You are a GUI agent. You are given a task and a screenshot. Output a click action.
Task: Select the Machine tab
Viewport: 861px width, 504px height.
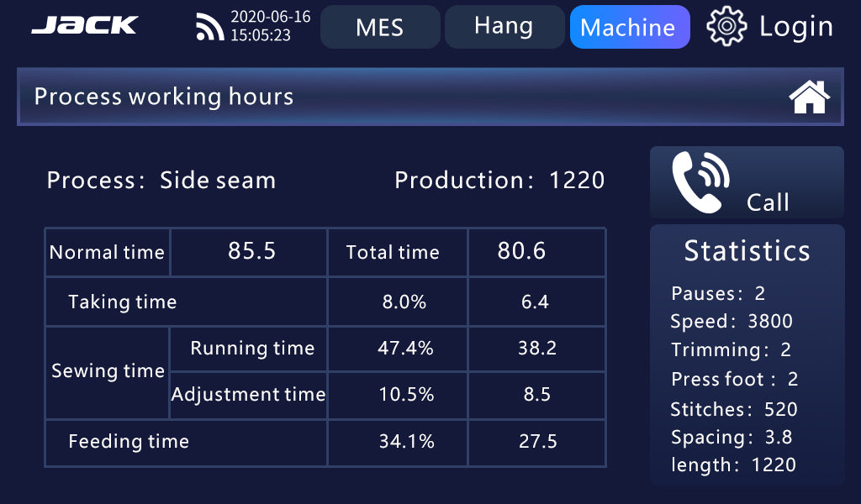coord(629,27)
